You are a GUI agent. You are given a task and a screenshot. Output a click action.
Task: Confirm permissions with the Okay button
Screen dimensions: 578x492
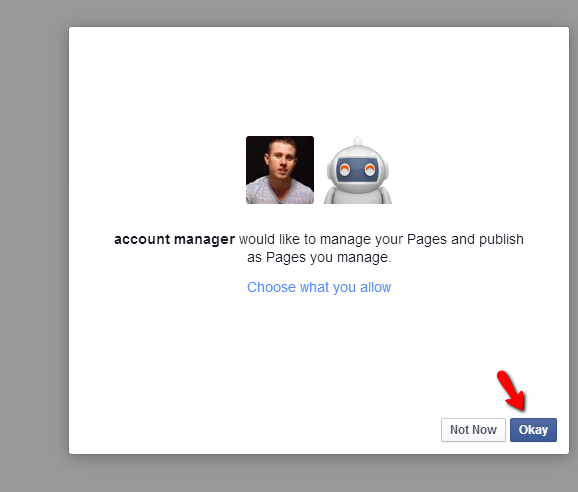[x=533, y=430]
